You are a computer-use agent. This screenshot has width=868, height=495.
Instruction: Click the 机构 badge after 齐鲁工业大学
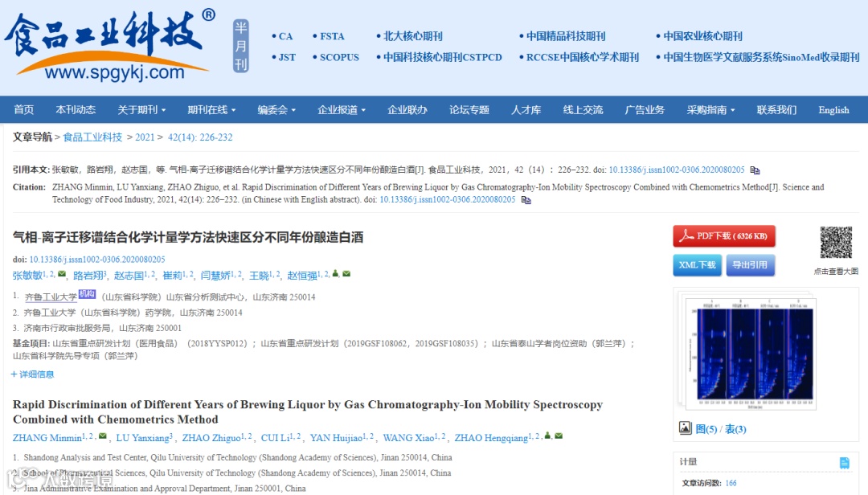point(87,294)
